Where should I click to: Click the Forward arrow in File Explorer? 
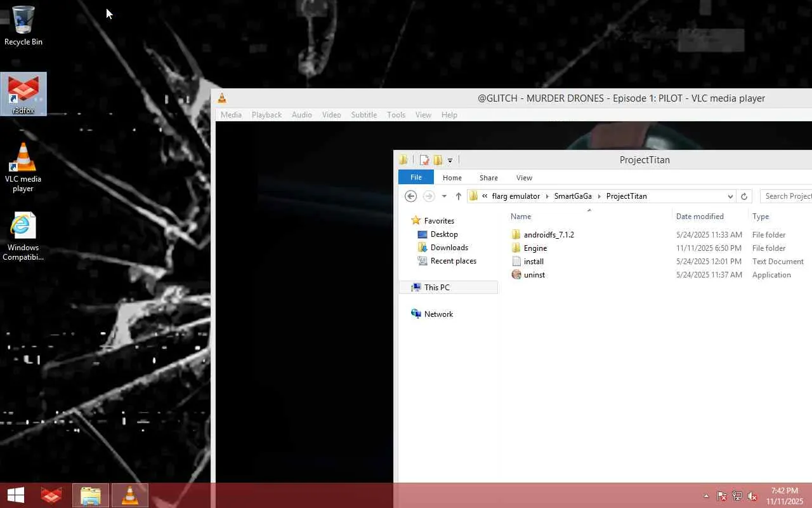428,196
